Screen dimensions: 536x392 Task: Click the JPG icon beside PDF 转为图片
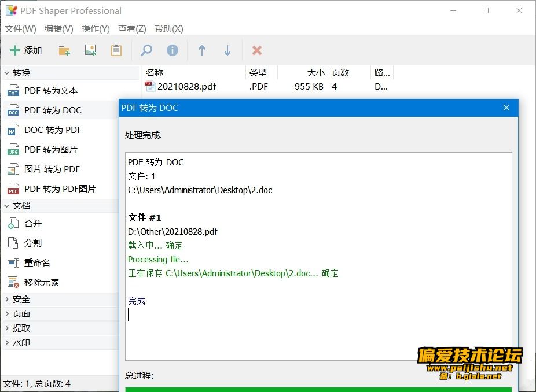[x=13, y=150]
